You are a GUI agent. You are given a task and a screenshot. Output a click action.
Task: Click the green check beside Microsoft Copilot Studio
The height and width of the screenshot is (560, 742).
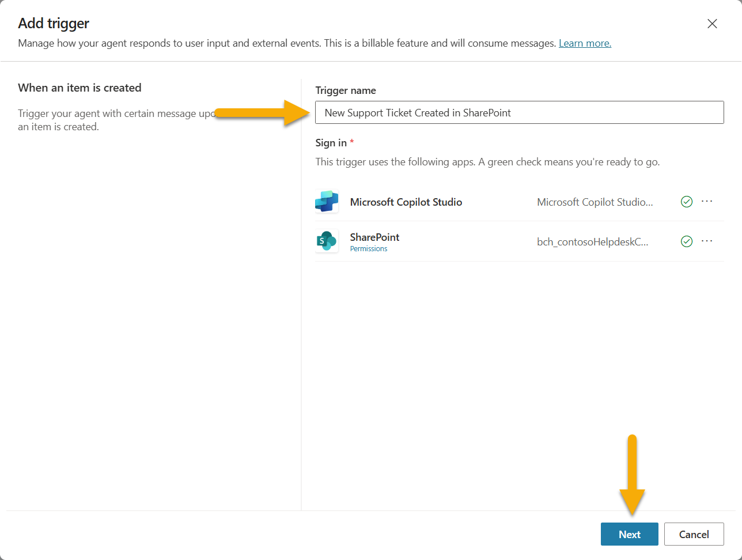686,202
